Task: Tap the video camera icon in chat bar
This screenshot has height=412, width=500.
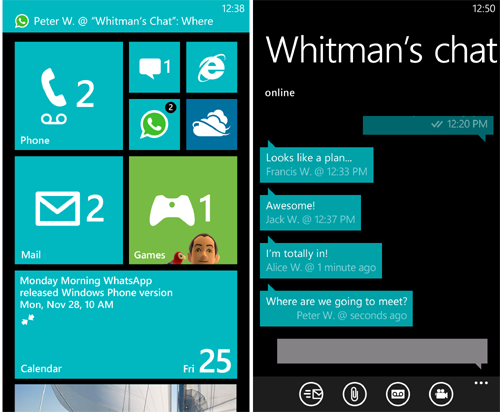Action: point(441,394)
